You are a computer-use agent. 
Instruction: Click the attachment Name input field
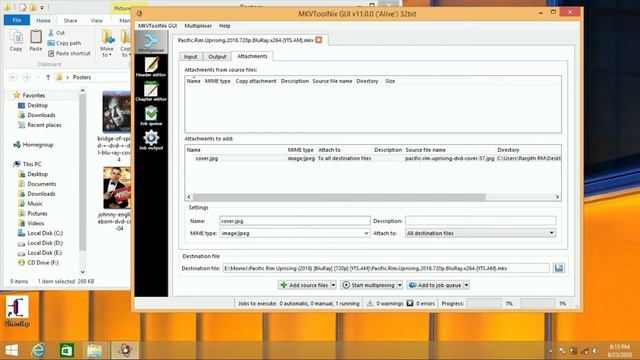pos(295,221)
